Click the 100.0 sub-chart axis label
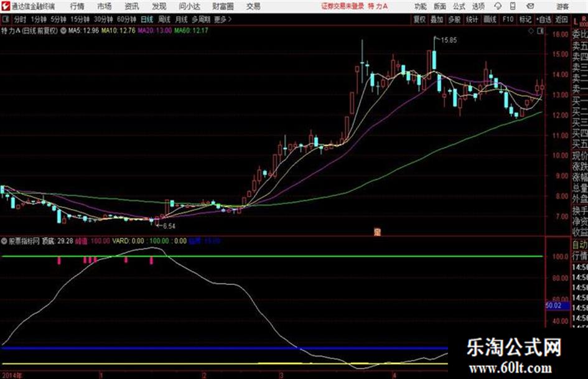This screenshot has width=588, height=379. (x=561, y=256)
